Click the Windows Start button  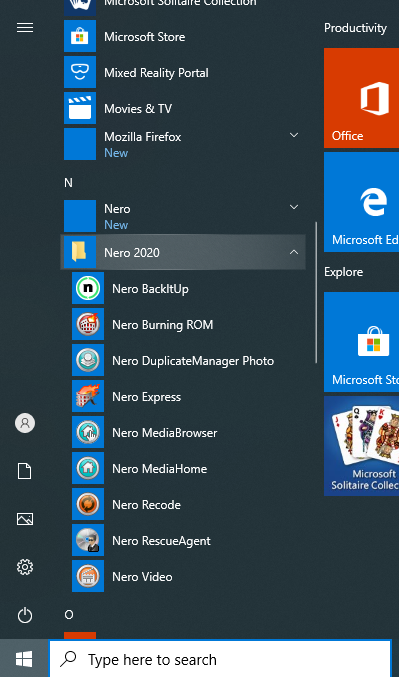click(24, 659)
